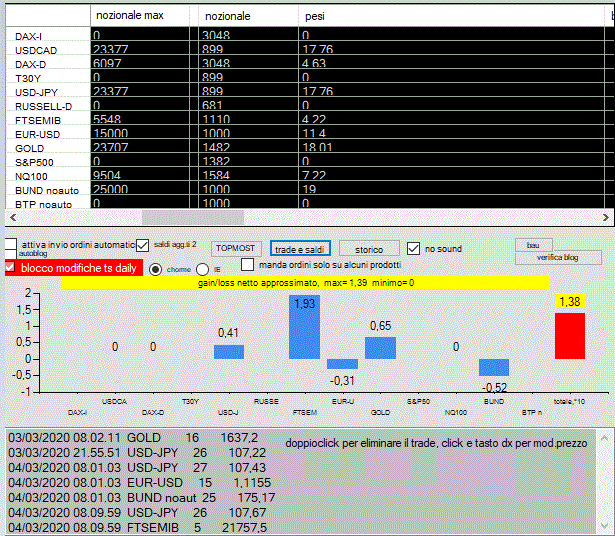Click pesi cell 18 01 for GOLD
The image size is (615, 536).
(451, 146)
